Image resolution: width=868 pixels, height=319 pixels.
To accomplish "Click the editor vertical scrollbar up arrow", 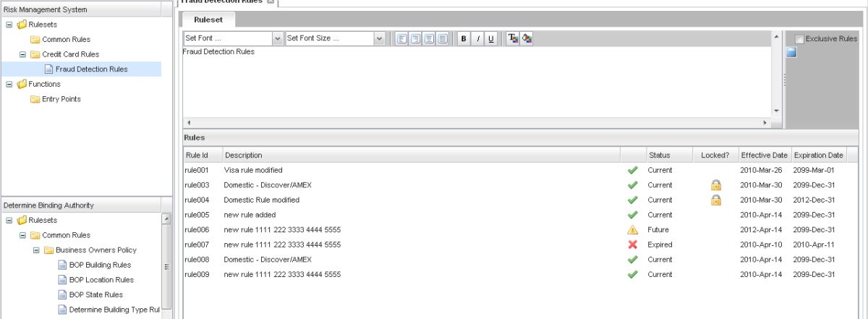I will (x=777, y=36).
